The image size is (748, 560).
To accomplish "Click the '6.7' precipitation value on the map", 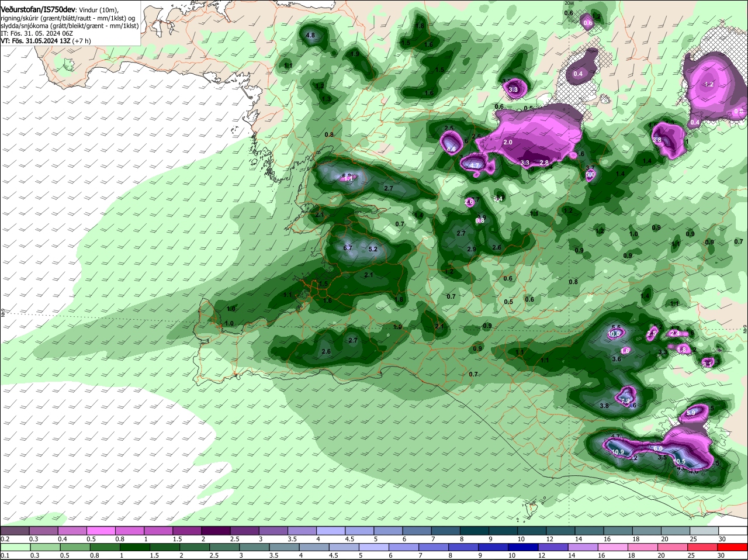I will coord(348,248).
